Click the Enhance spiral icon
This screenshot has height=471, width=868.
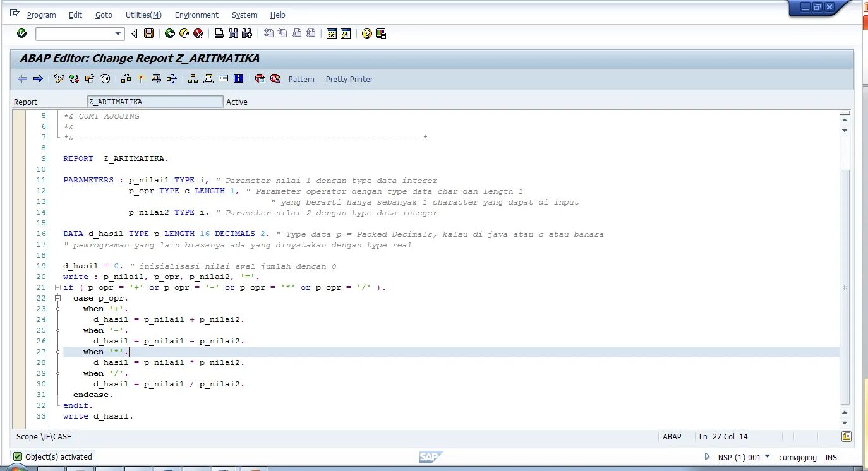pyautogui.click(x=105, y=79)
